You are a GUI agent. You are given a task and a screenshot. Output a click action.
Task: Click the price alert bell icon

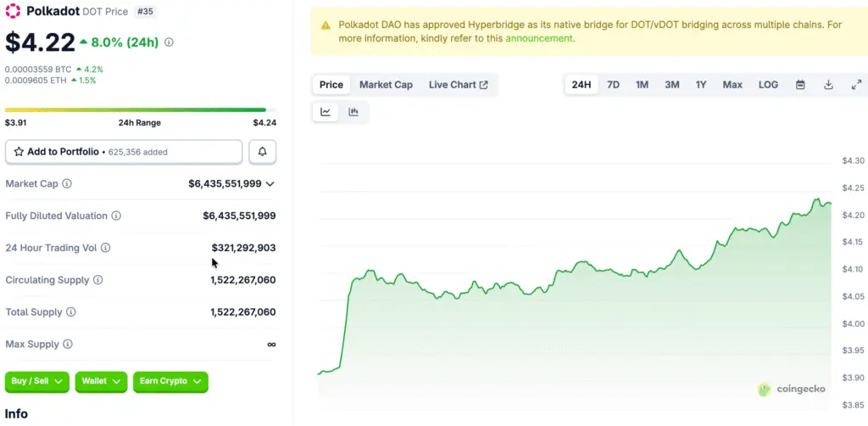click(262, 152)
